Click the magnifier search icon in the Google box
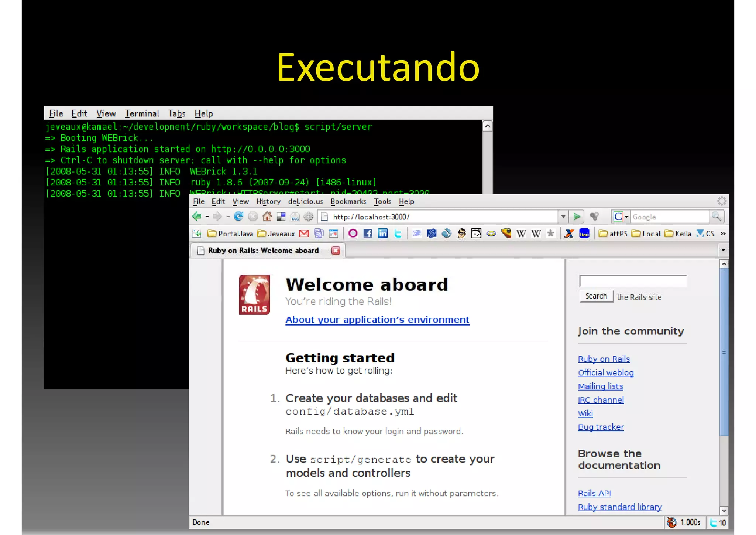The image size is (756, 535). click(717, 217)
